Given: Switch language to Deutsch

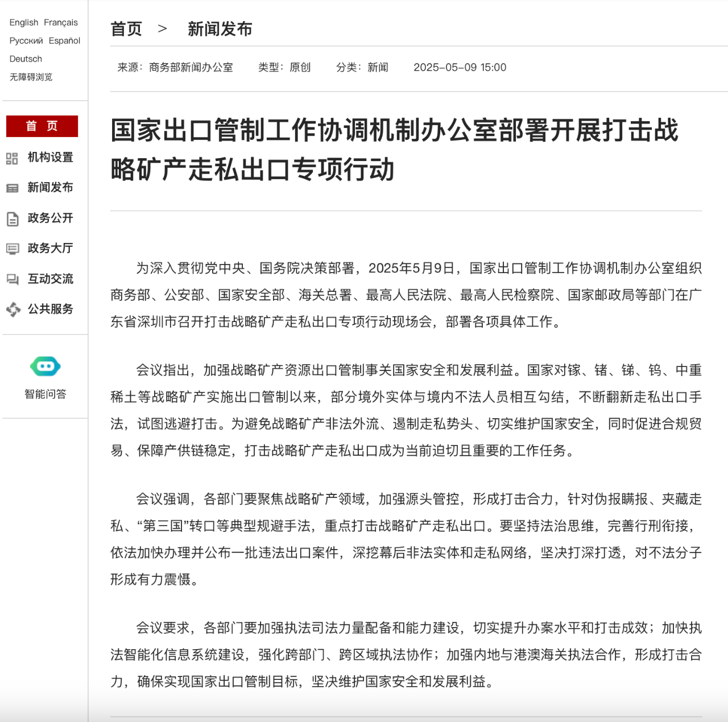Looking at the screenshot, I should (26, 59).
